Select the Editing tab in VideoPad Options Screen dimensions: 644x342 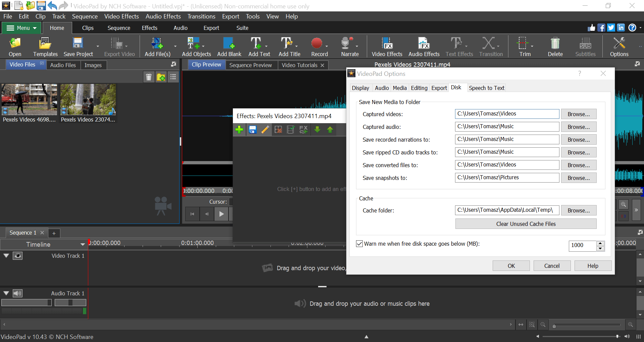[419, 88]
